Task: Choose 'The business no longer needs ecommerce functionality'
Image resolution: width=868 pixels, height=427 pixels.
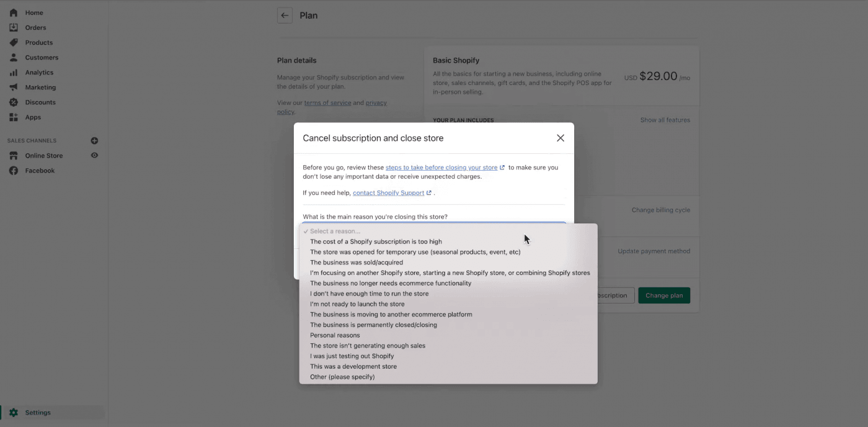Action: pos(448,283)
